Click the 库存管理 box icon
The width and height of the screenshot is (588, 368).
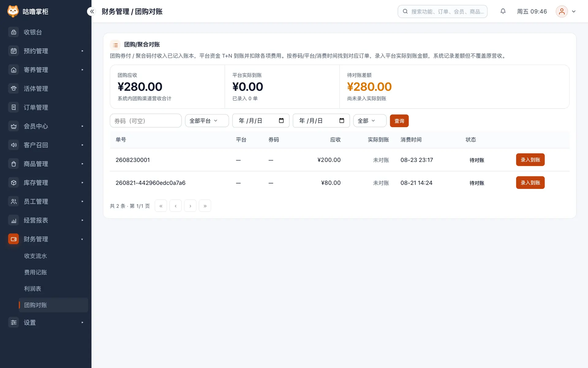pos(13,182)
